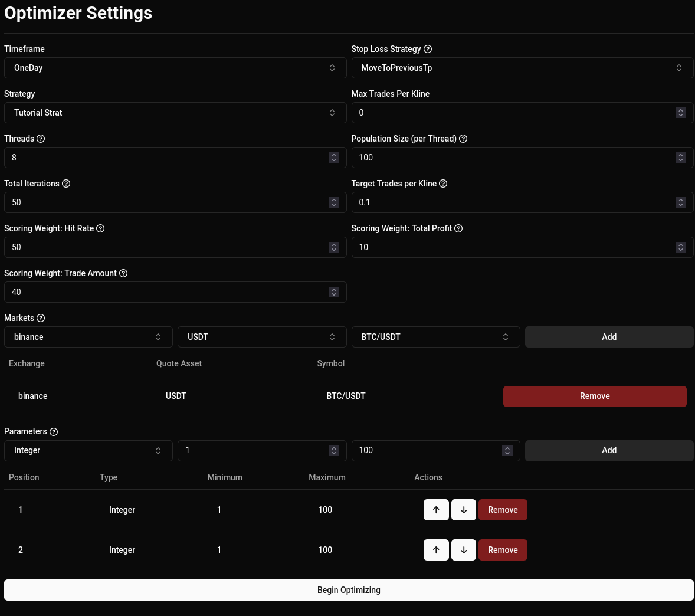Open the Target Trades per Kline help icon
Screen dimensions: 695x616
443,184
